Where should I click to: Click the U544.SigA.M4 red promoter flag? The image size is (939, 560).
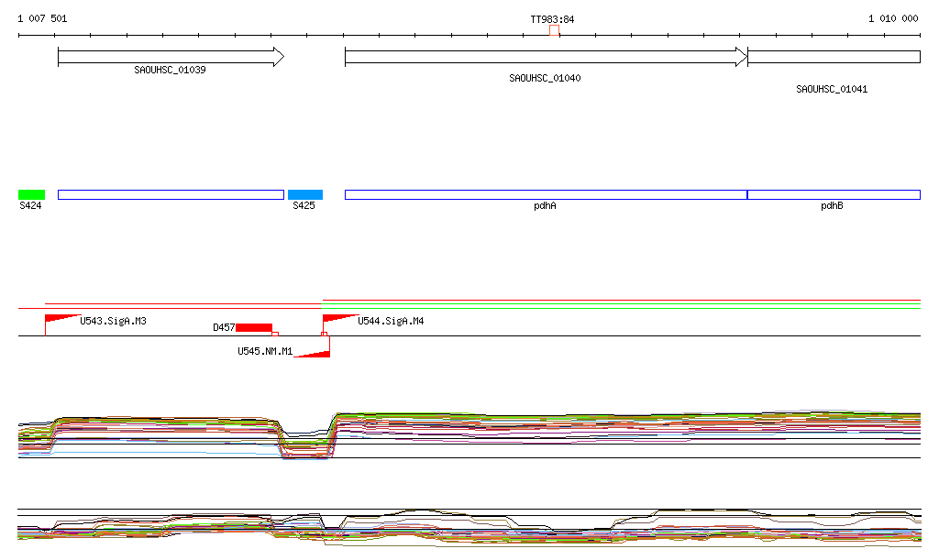[x=337, y=318]
